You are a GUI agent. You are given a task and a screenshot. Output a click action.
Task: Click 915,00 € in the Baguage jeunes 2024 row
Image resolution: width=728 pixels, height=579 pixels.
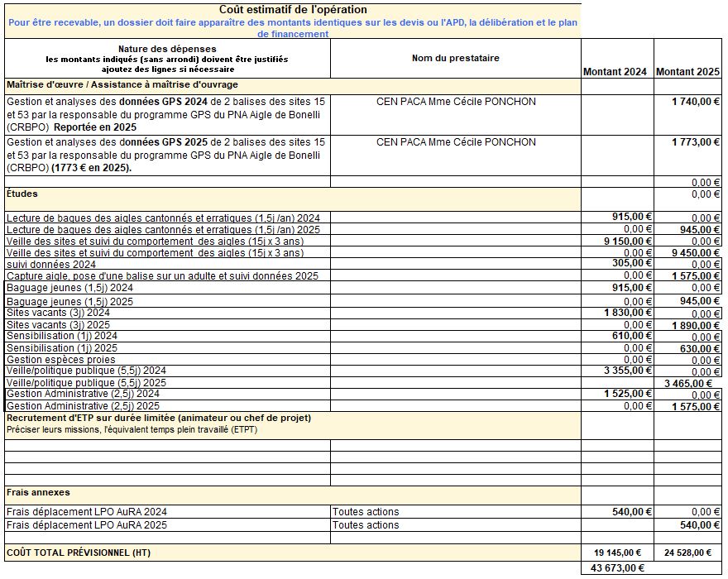point(632,287)
